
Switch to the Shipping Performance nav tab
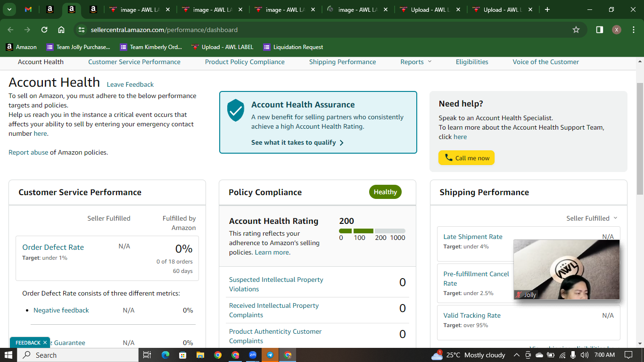[x=343, y=62]
